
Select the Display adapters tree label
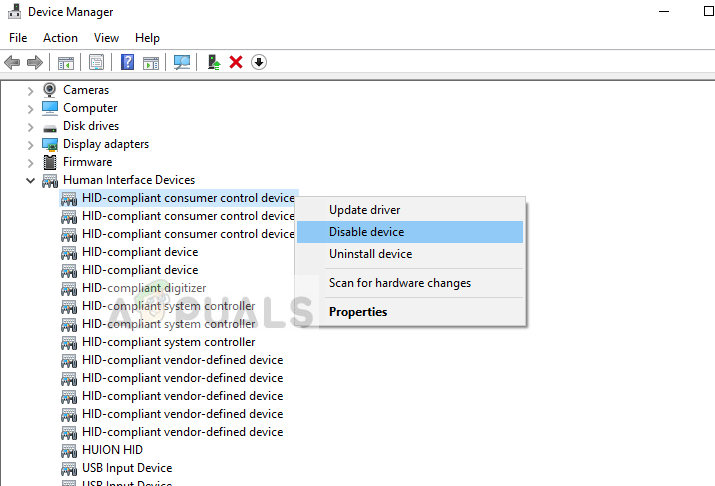(106, 144)
